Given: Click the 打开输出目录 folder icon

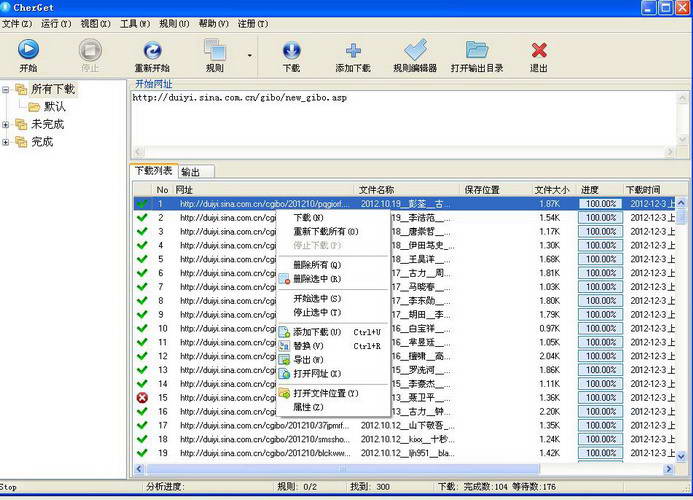Looking at the screenshot, I should coord(477,50).
